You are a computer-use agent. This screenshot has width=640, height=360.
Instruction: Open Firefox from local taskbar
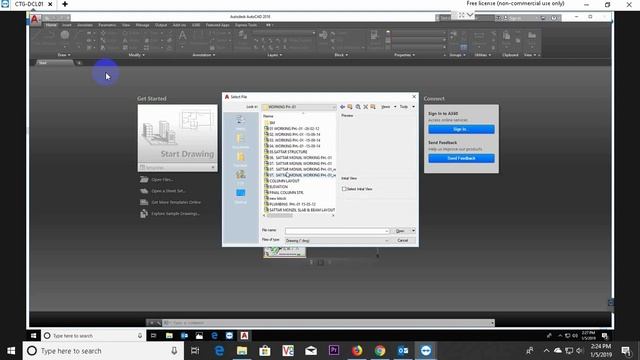(357, 351)
